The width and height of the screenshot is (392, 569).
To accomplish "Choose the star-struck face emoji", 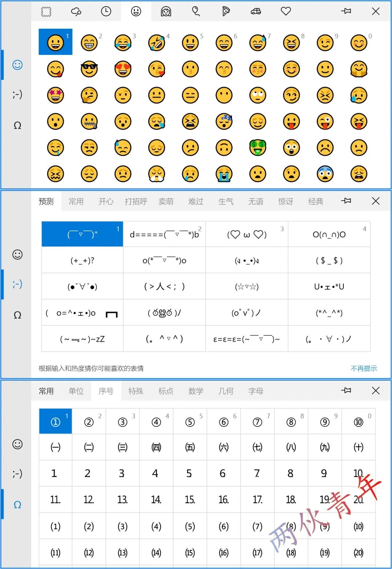I will (x=56, y=95).
